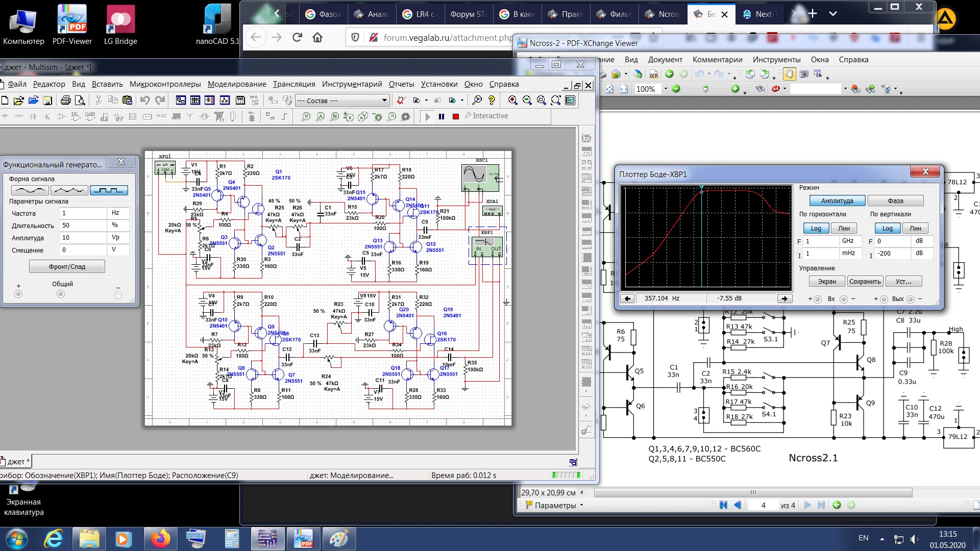Reload the browser page
Viewport: 980px width, 551px height.
coord(297,37)
